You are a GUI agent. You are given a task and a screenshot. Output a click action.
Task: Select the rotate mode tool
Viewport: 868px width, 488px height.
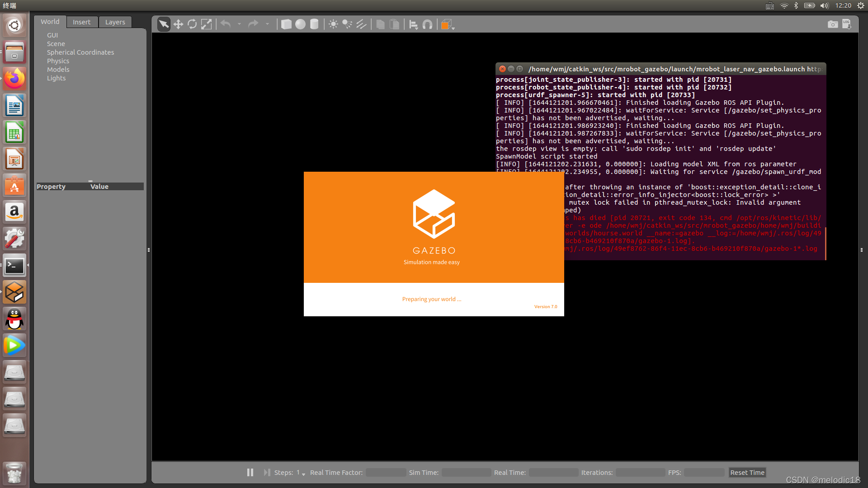(x=192, y=24)
